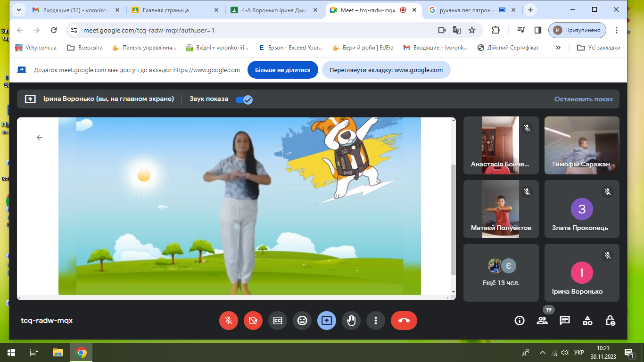Click Більше не ділитися button

[x=283, y=70]
